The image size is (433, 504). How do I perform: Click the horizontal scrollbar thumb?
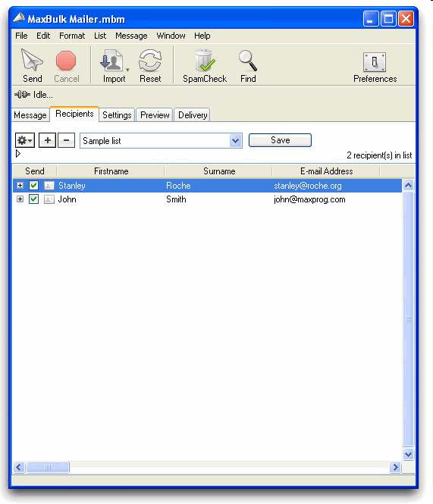coord(48,467)
